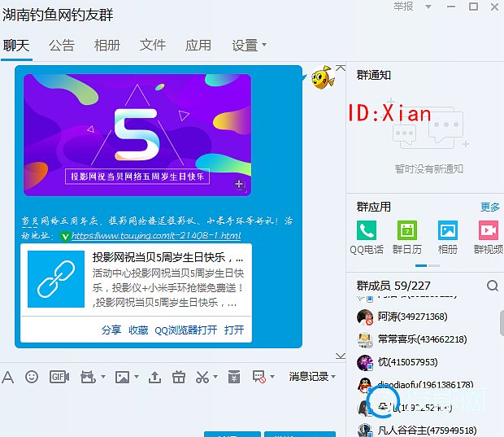This screenshot has height=437, width=504.
Task: Click 阿涛's member avatar
Action: tap(365, 317)
